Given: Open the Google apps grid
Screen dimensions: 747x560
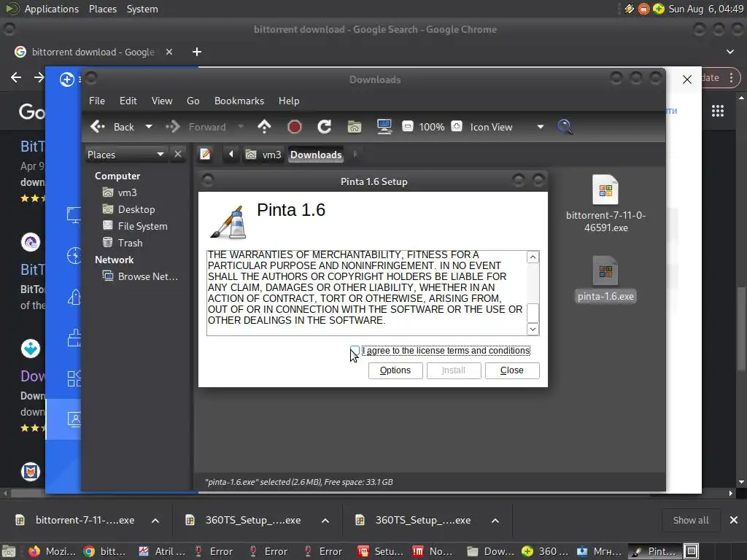Looking at the screenshot, I should pos(718,111).
